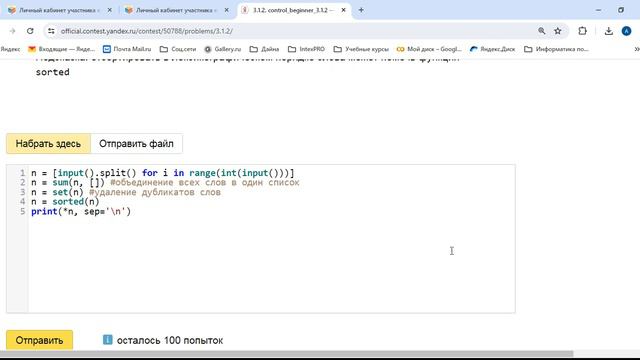Click code line 5 with print statement
640x360 pixels.
81,211
